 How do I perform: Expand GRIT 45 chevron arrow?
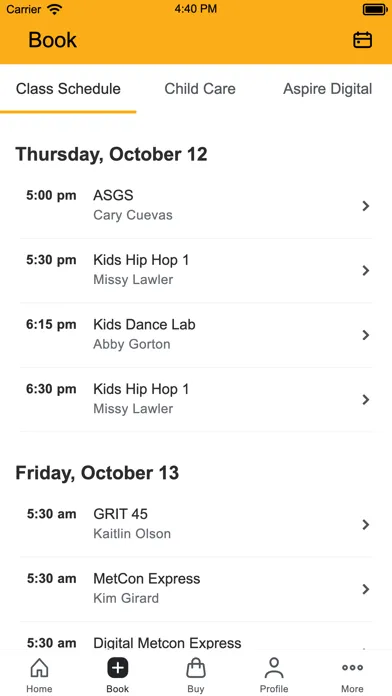[366, 525]
